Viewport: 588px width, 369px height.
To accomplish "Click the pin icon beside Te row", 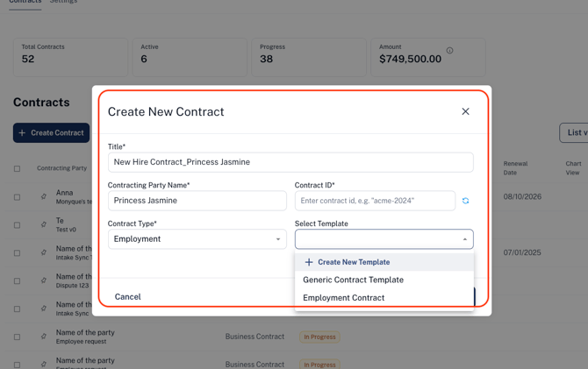I will 44,224.
